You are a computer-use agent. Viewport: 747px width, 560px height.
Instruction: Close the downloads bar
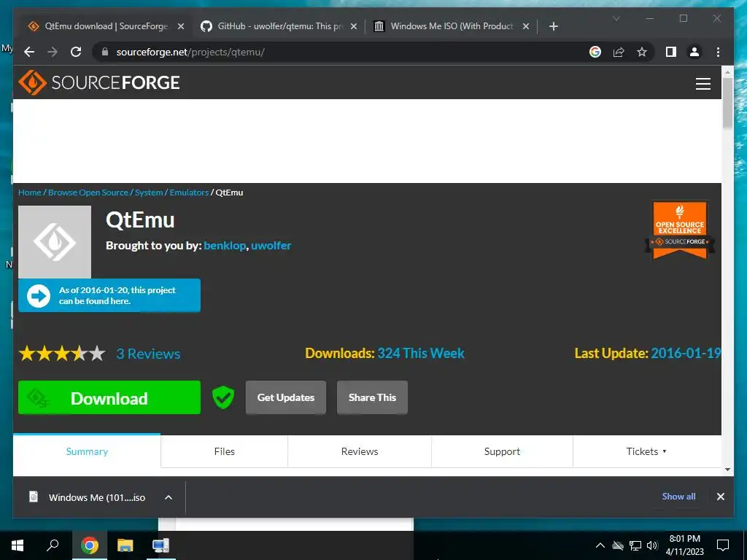click(x=720, y=497)
